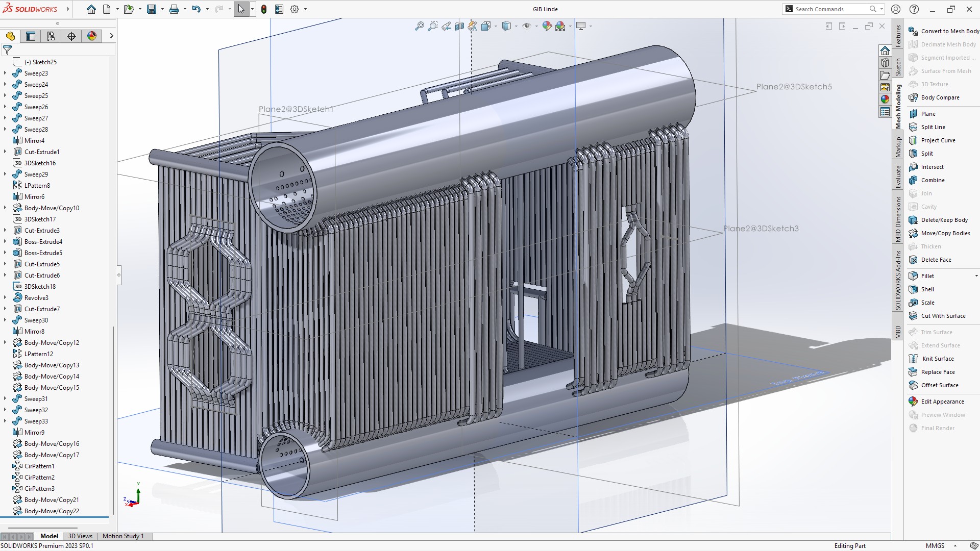Click the Combine command
The height and width of the screenshot is (551, 980).
(x=933, y=180)
